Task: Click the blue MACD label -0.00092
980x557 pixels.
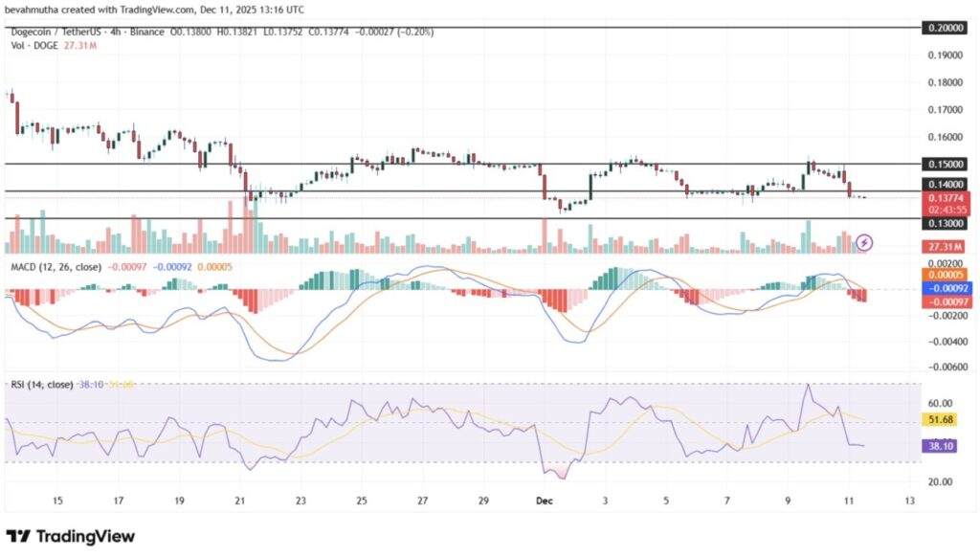Action: [944, 288]
